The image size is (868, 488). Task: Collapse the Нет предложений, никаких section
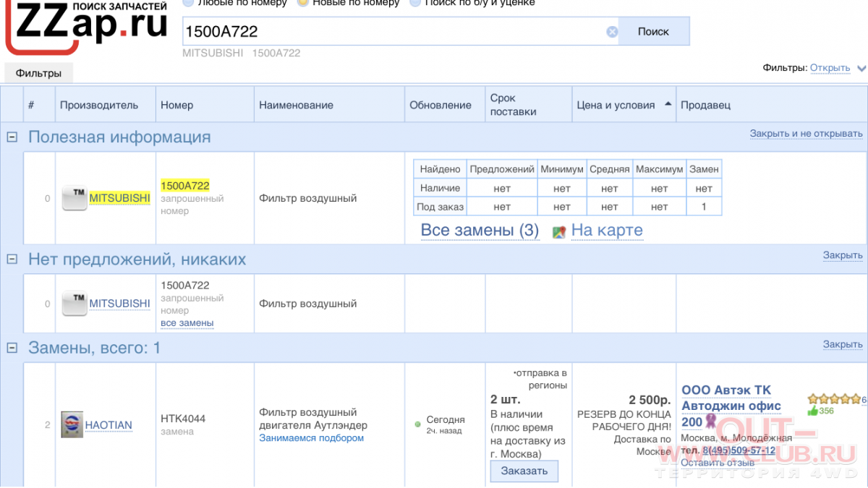click(12, 259)
